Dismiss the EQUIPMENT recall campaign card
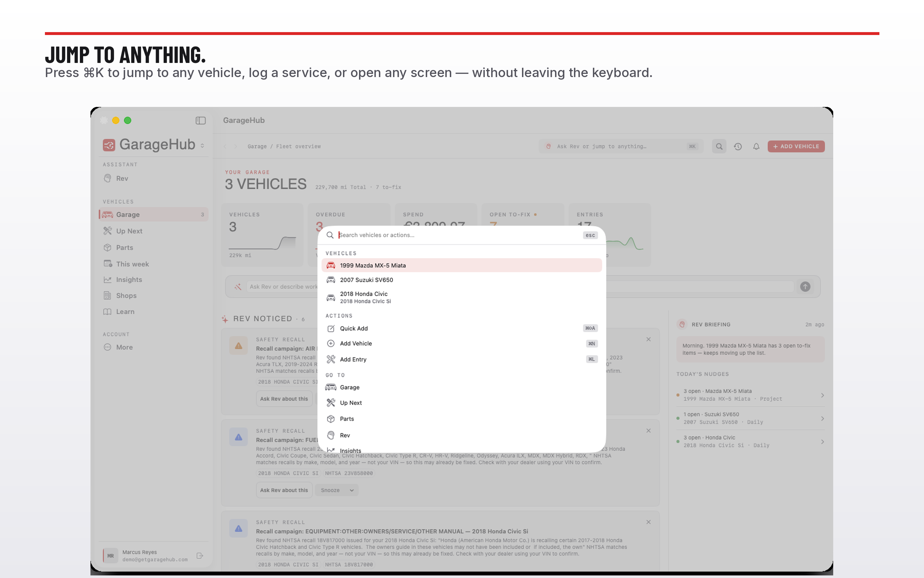Viewport: 924px width, 578px height. pos(648,522)
